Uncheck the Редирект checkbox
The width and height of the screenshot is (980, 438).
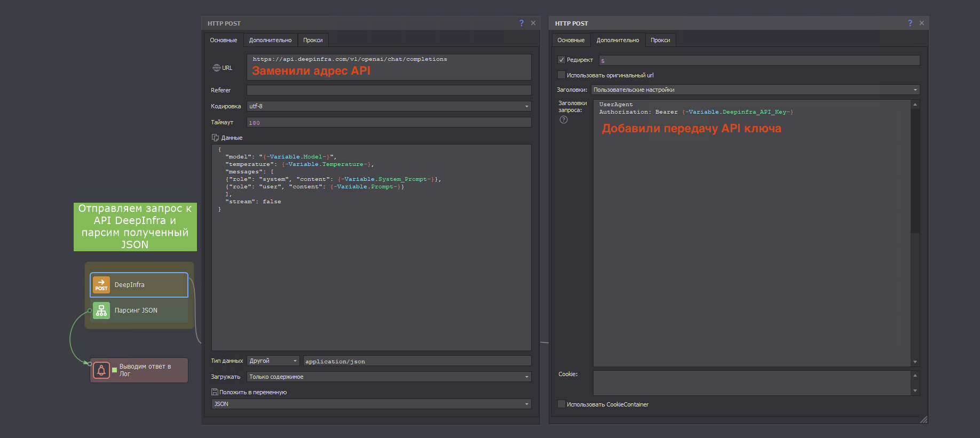pos(561,60)
